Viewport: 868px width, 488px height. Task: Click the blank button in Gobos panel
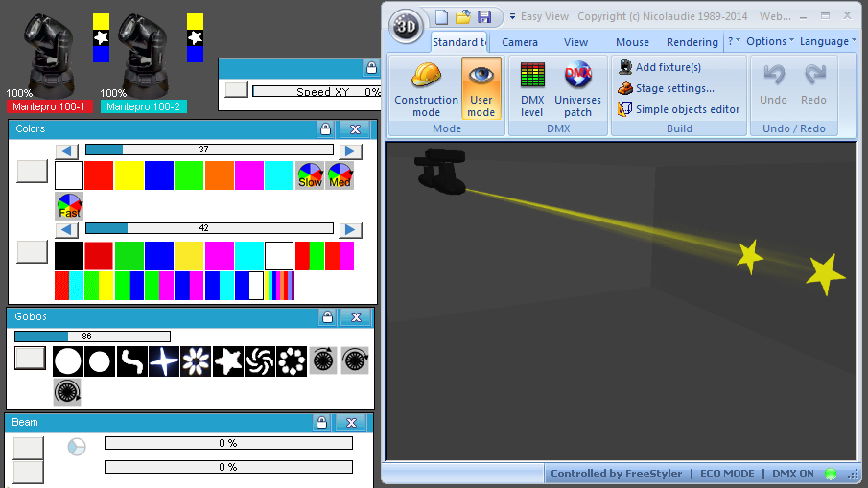tap(30, 358)
